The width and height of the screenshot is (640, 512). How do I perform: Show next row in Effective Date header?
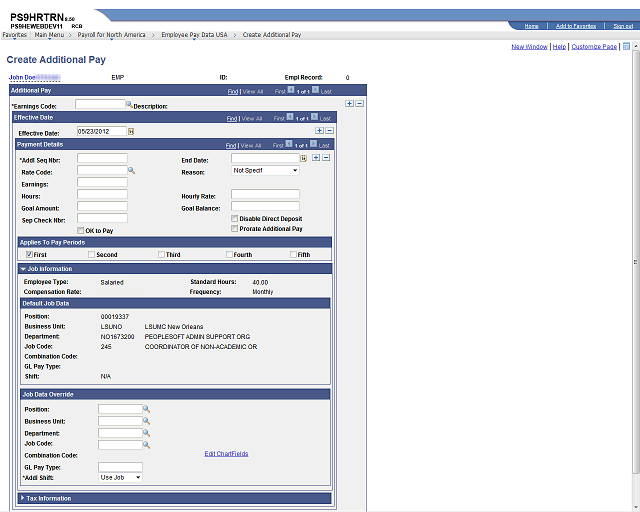coord(315,117)
